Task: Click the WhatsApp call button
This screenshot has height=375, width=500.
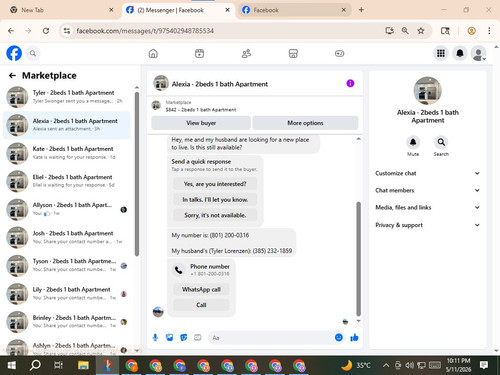Action: pyautogui.click(x=201, y=289)
